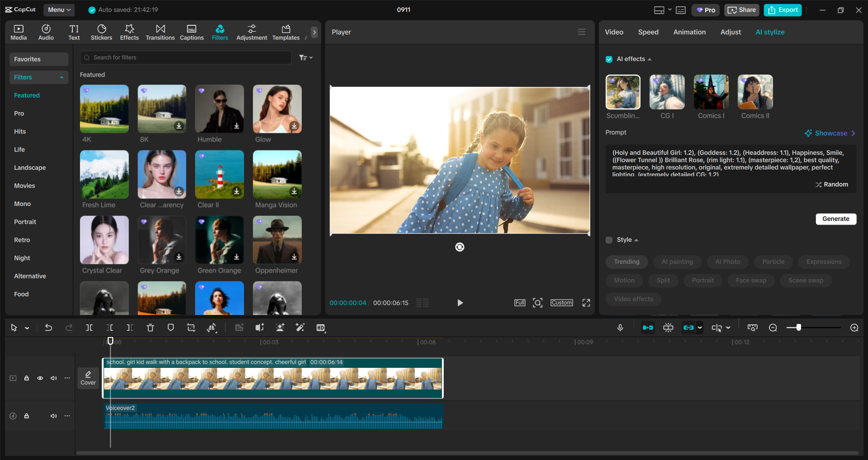Toggle visibility of the video track

[40, 378]
